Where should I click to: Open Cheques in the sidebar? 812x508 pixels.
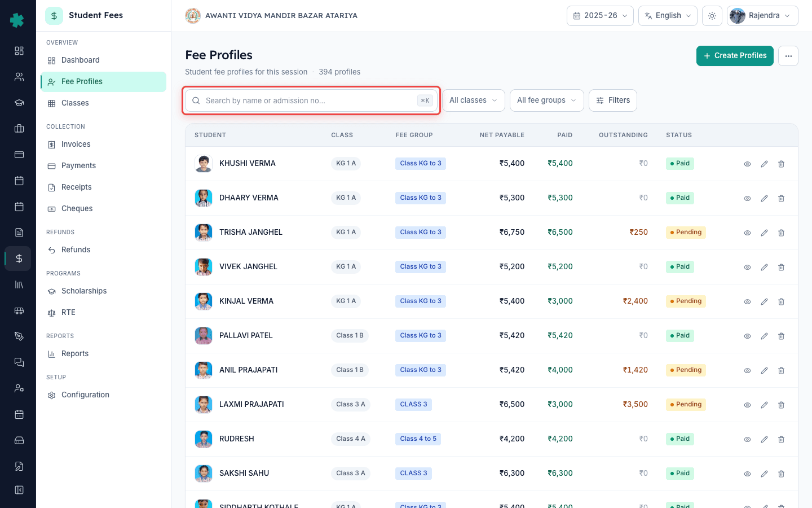tap(104, 209)
